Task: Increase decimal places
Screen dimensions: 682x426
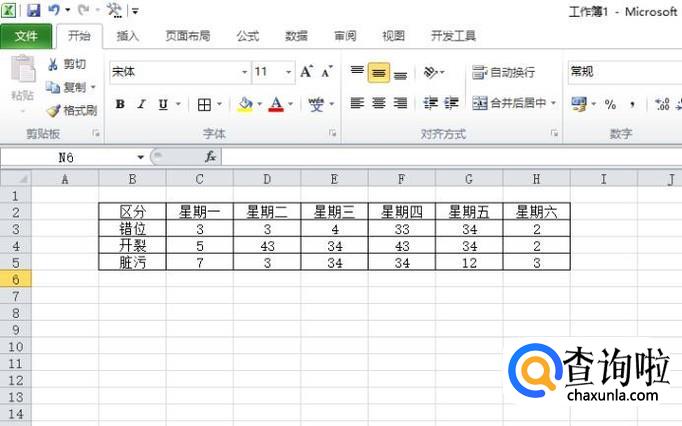Action: pyautogui.click(x=662, y=104)
